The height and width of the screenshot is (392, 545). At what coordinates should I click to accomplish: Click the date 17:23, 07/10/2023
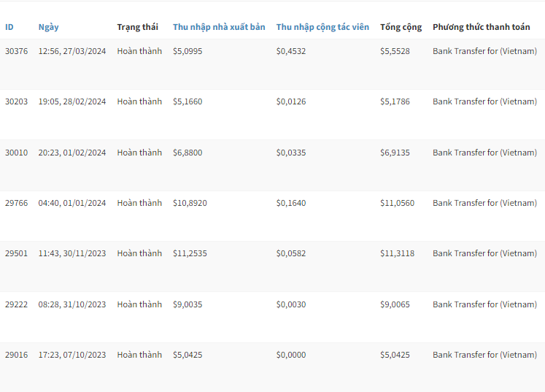point(72,355)
